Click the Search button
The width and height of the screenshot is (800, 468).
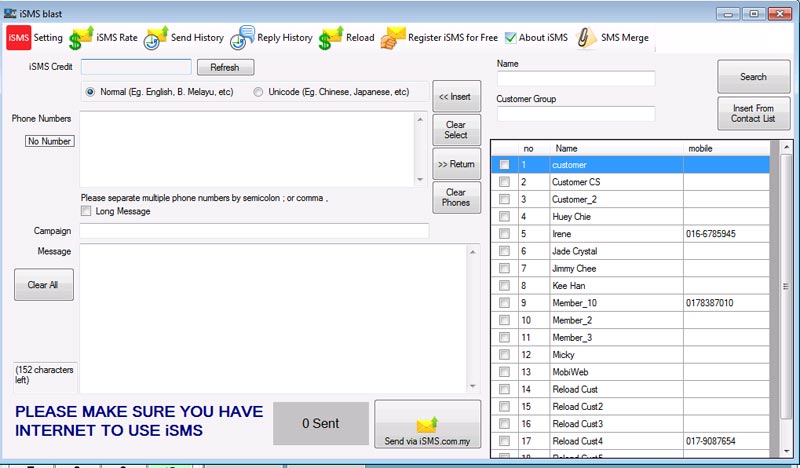[754, 77]
